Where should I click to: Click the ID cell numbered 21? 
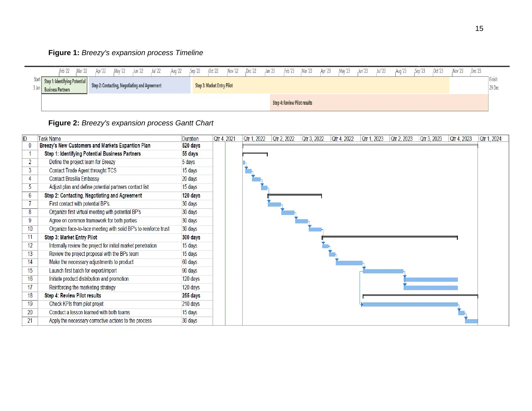(x=30, y=321)
